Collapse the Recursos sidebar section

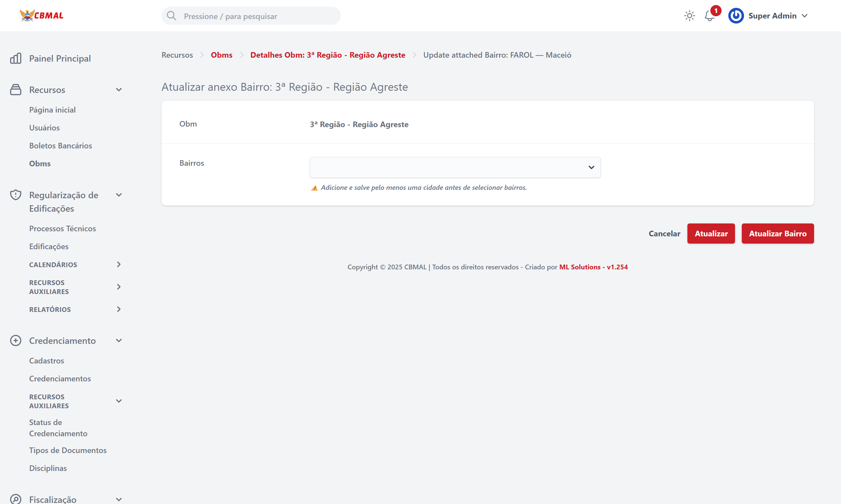coord(119,90)
